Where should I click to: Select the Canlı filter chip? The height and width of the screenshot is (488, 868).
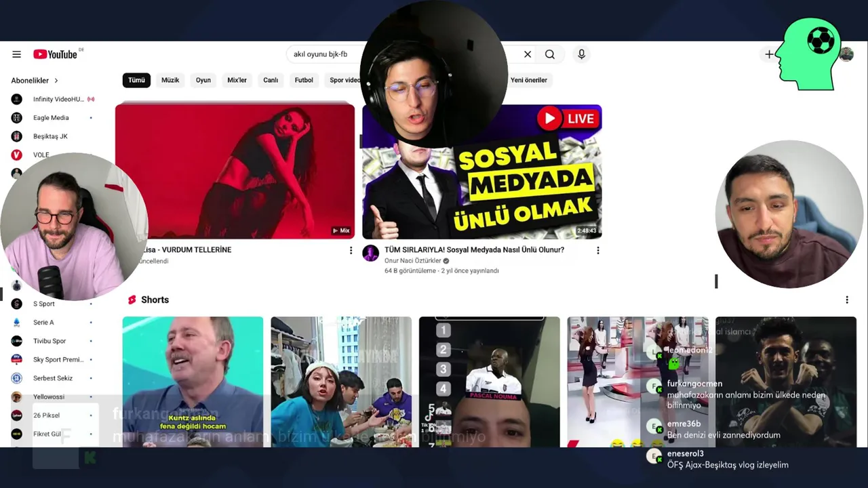click(271, 80)
